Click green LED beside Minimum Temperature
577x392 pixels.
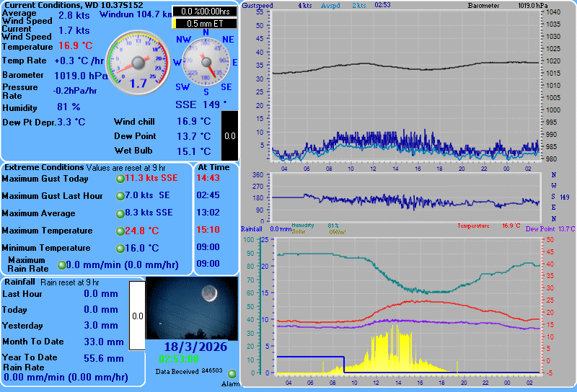(x=120, y=249)
